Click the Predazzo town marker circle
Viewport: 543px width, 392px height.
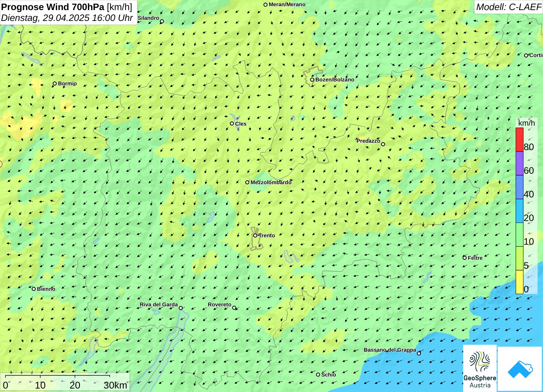pos(383,144)
